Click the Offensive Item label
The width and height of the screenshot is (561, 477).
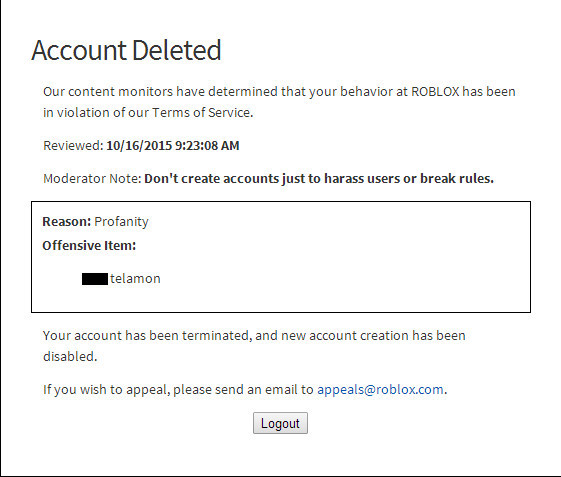point(89,245)
